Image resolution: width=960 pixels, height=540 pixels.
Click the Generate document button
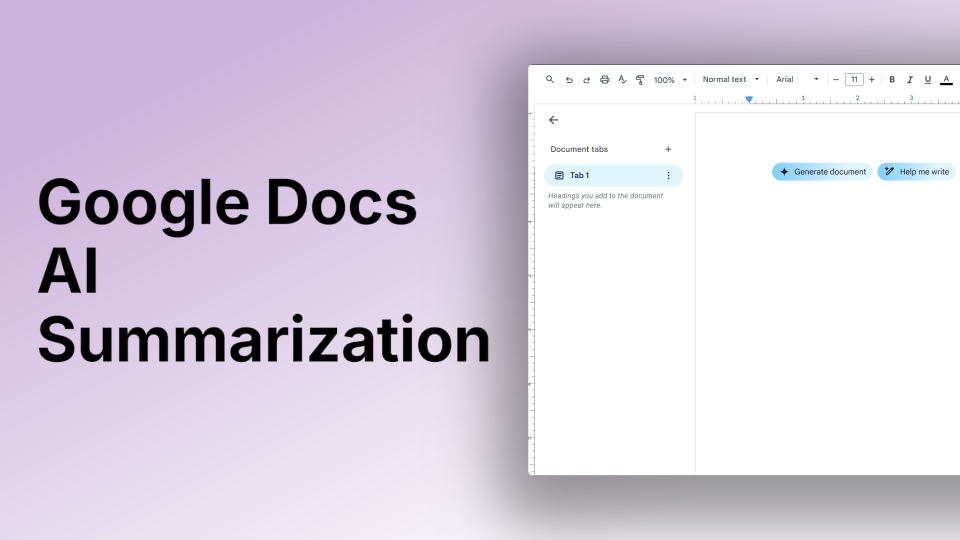[822, 172]
